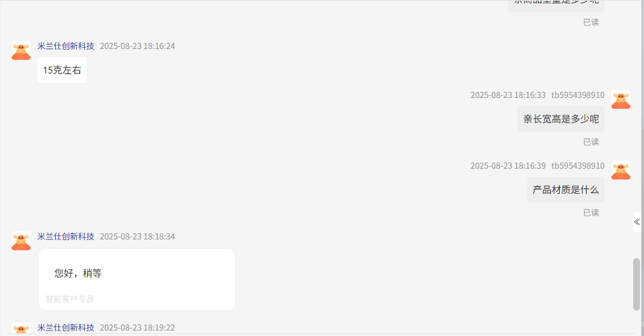Image resolution: width=644 pixels, height=336 pixels.
Task: Select the 产品材质是什么 message bubble
Action: pos(566,190)
